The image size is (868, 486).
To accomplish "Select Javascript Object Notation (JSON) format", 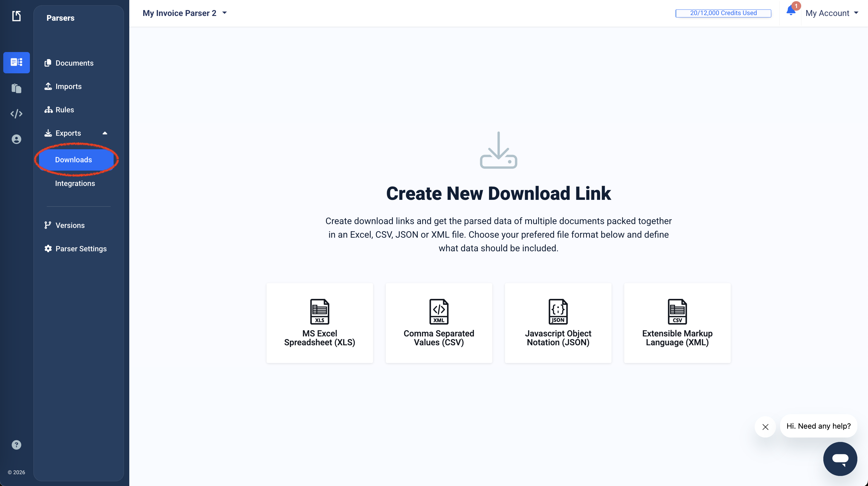I will click(558, 323).
